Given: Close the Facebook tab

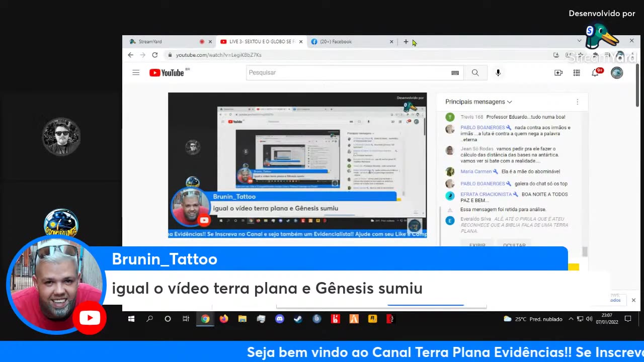Looking at the screenshot, I should tap(391, 42).
